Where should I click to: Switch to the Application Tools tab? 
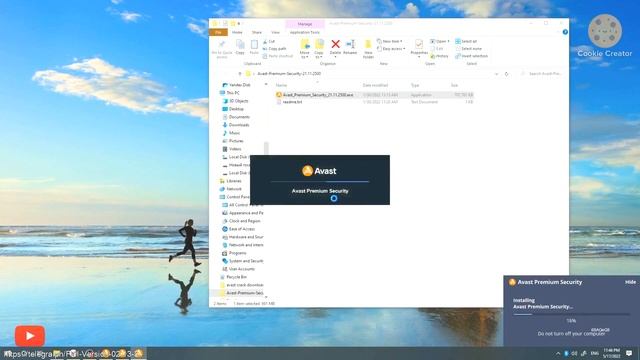pos(305,32)
